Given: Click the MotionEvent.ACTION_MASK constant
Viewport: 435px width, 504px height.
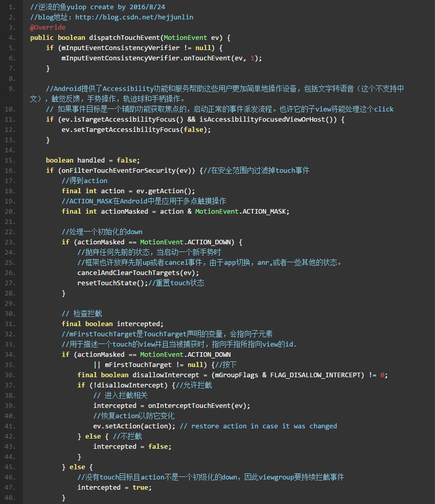Looking at the screenshot, I should [242, 212].
